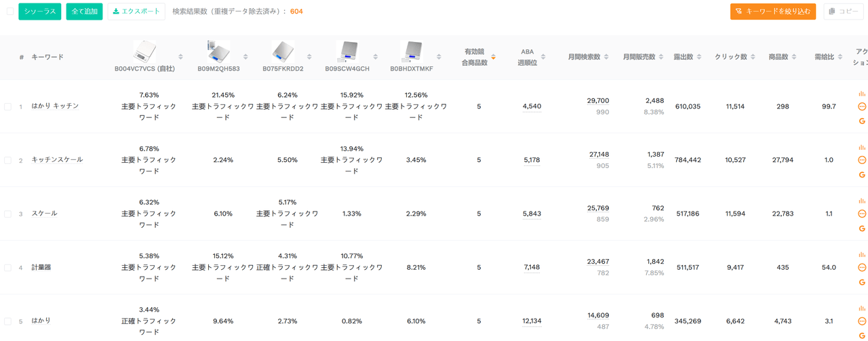This screenshot has height=341, width=868.
Task: Open the bar chart icon for キッチンスケール row
Action: (x=862, y=147)
